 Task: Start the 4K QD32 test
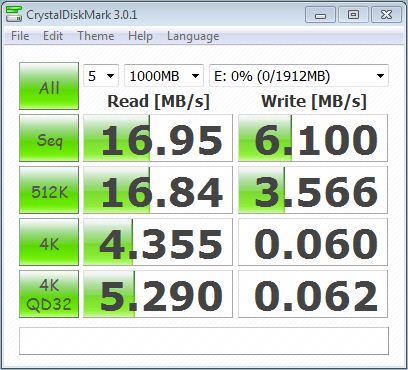point(49,294)
